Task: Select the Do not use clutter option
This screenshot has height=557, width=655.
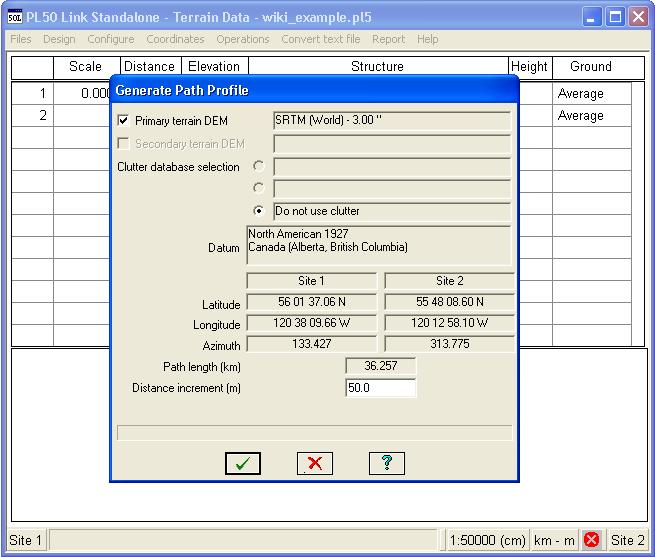Action: coord(259,211)
